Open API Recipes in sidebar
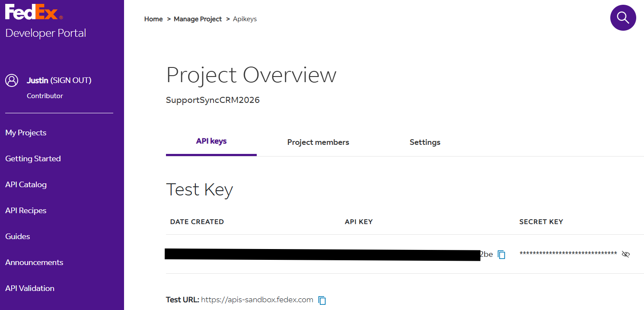Viewport: 644px width, 310px height. [x=26, y=211]
